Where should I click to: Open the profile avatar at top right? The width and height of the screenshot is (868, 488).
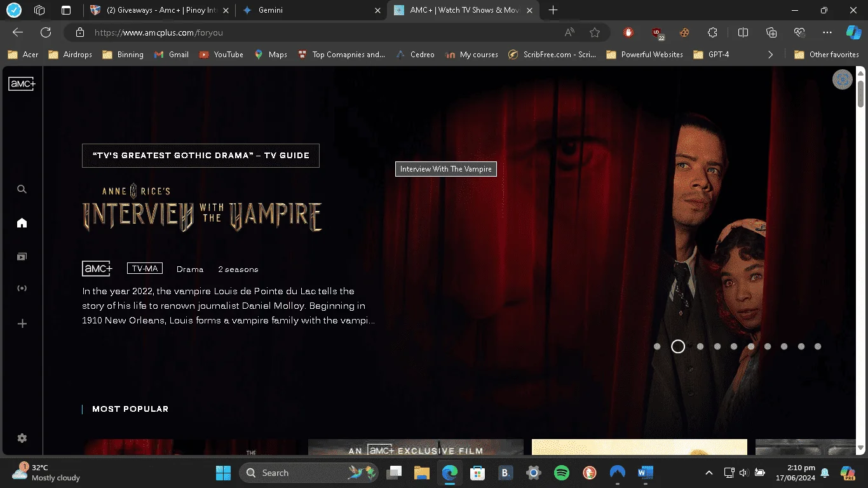coord(843,79)
